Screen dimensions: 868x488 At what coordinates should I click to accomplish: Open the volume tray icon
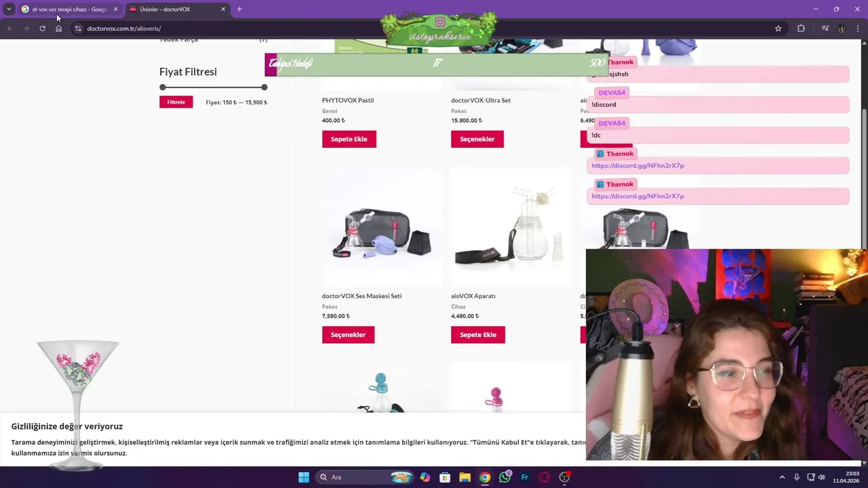tap(821, 477)
